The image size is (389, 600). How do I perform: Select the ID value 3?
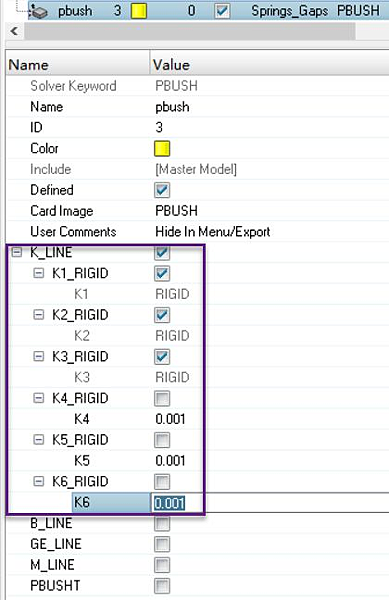[159, 127]
